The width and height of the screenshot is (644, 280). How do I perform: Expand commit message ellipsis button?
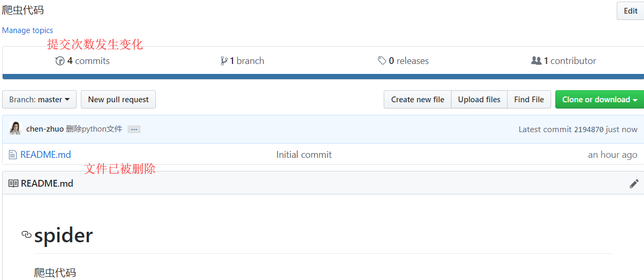point(134,129)
